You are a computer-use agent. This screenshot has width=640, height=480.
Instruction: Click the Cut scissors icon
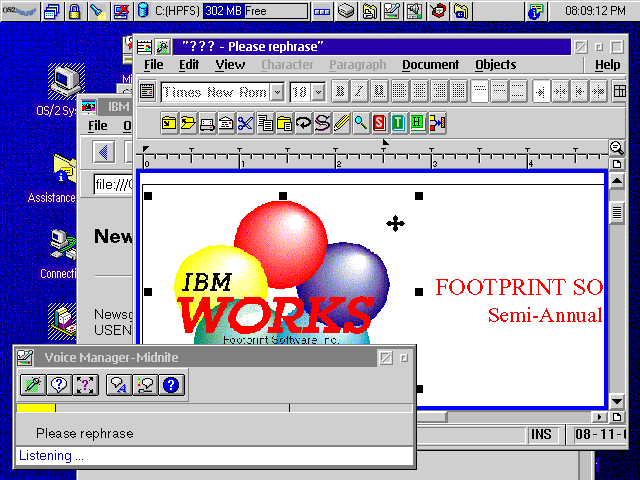[245, 123]
